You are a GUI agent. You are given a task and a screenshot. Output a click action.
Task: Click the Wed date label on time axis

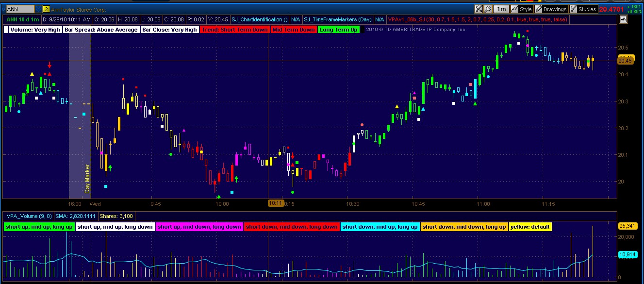pos(96,203)
